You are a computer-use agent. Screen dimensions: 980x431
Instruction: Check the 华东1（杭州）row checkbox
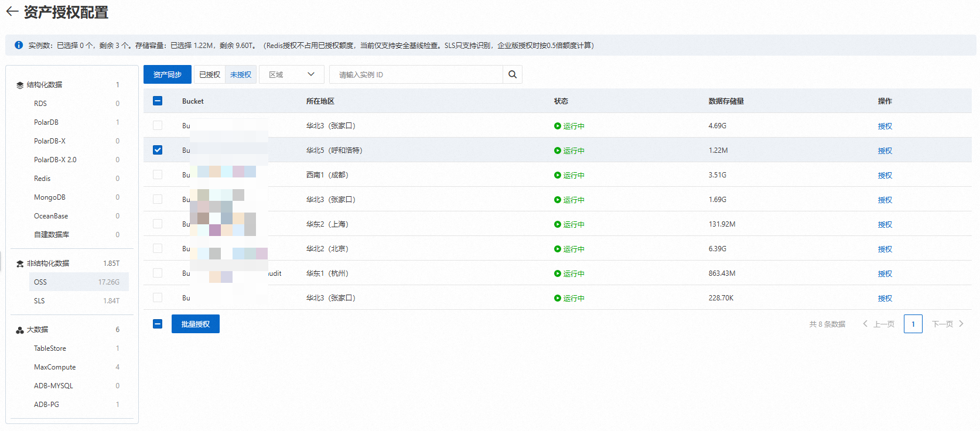tap(158, 273)
